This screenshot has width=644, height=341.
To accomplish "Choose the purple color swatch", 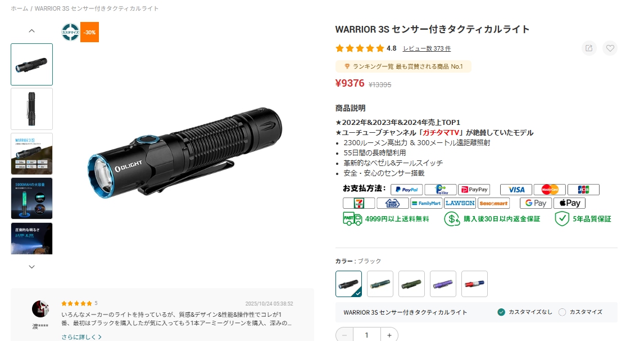I will (443, 284).
